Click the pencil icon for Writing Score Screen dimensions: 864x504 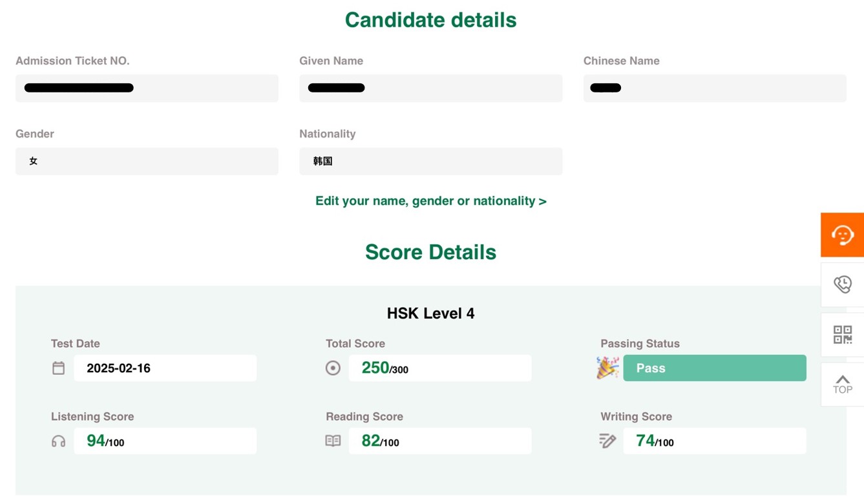point(607,441)
